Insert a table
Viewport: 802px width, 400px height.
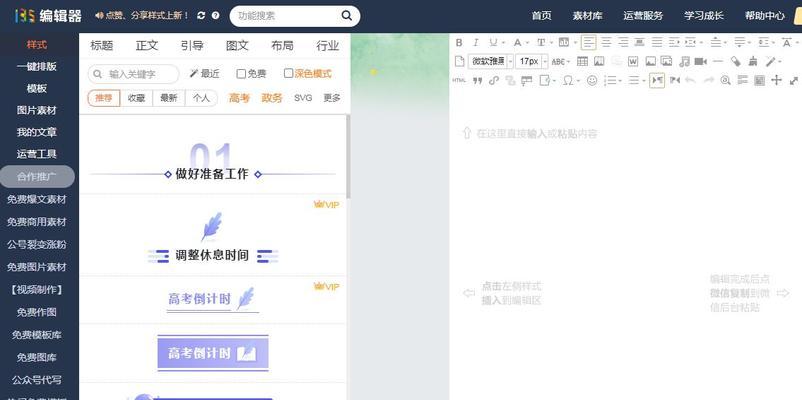point(582,61)
